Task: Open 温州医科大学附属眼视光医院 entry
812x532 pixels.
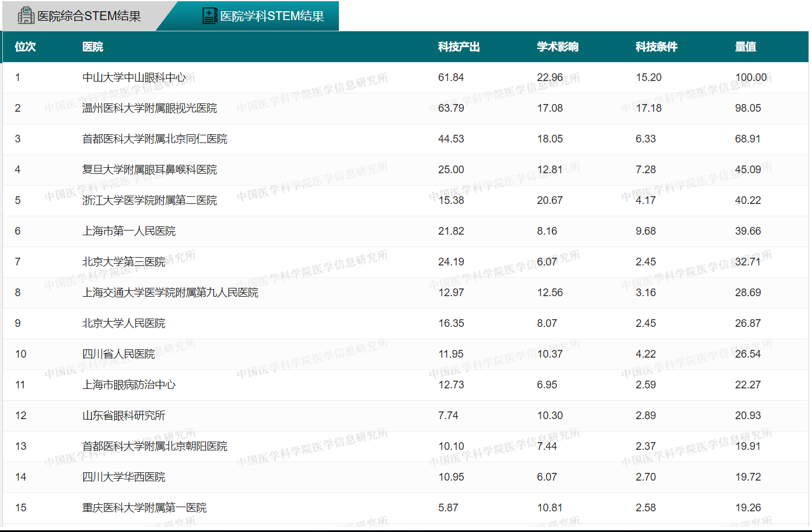Action: click(149, 108)
